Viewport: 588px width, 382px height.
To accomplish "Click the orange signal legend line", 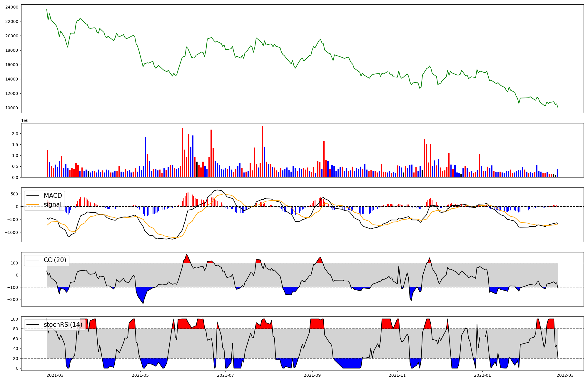I will pyautogui.click(x=32, y=205).
